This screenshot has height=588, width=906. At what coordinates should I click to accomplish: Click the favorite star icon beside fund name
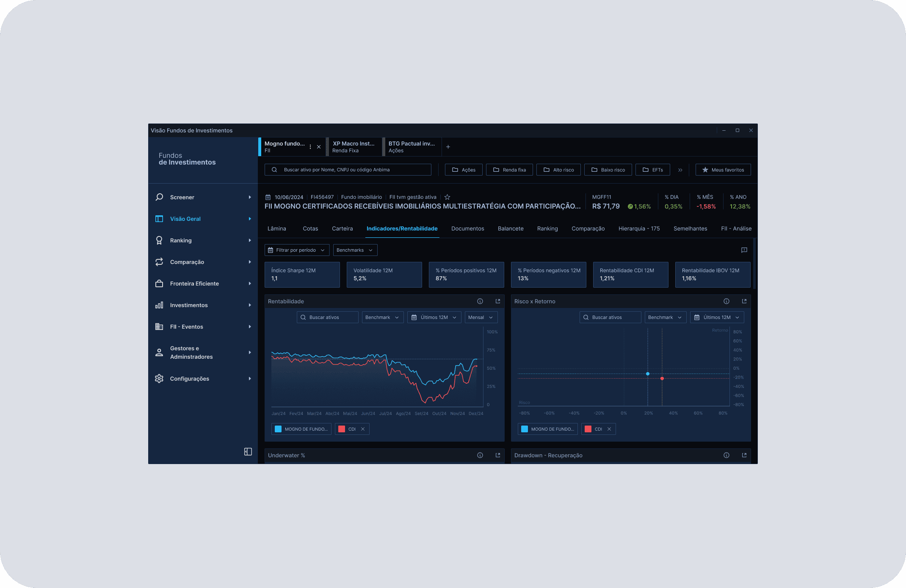(x=447, y=197)
